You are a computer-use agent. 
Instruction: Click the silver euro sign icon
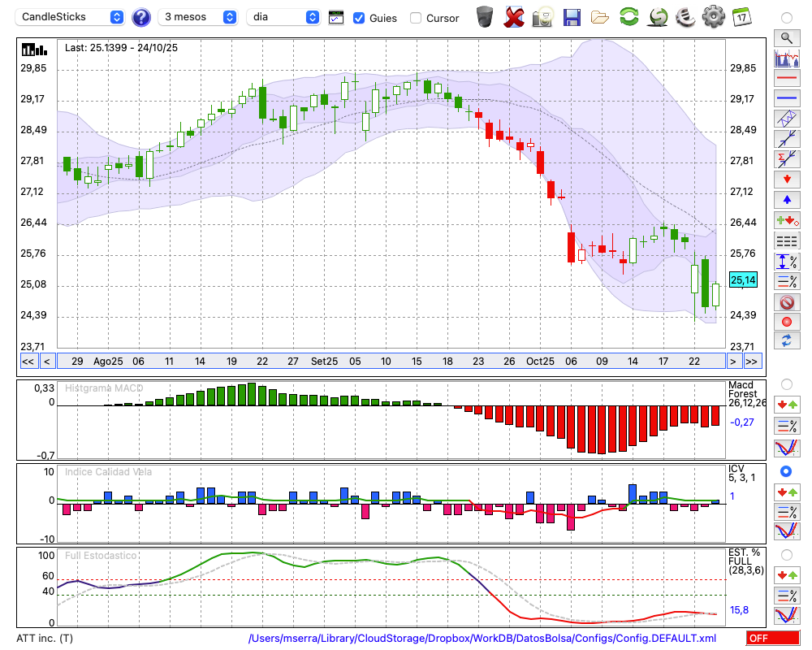(x=685, y=16)
